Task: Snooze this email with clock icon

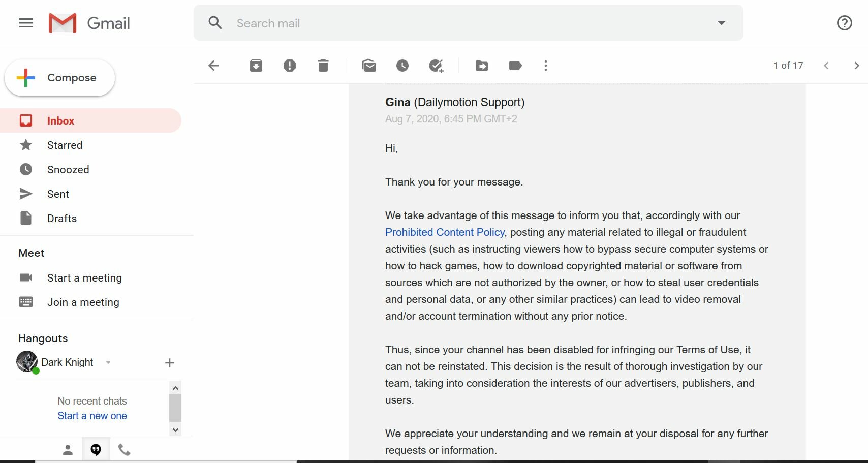Action: click(x=402, y=66)
